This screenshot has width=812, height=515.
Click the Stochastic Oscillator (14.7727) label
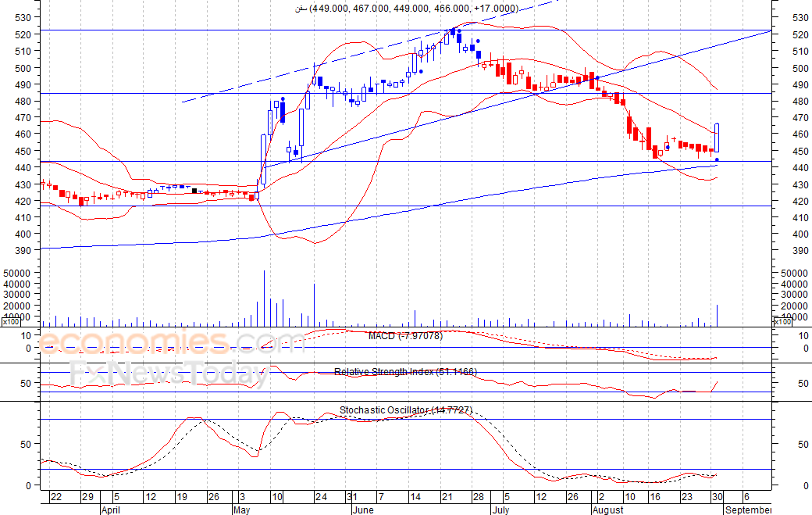pyautogui.click(x=406, y=409)
